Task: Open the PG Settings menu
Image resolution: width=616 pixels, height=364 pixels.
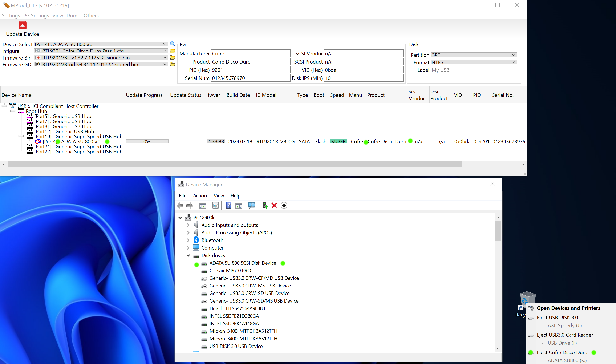Action: 36,15
